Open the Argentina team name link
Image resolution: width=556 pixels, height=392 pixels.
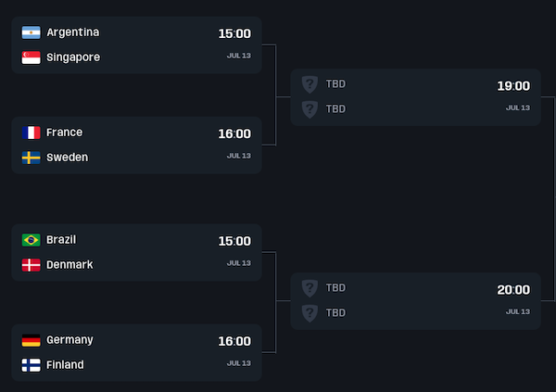(x=72, y=32)
